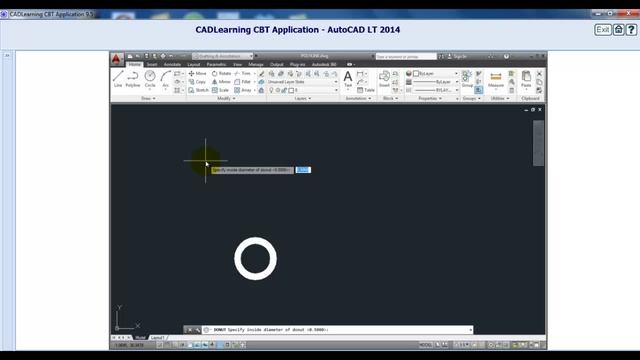Click the Copy tool
The height and width of the screenshot is (360, 640).
tap(197, 82)
